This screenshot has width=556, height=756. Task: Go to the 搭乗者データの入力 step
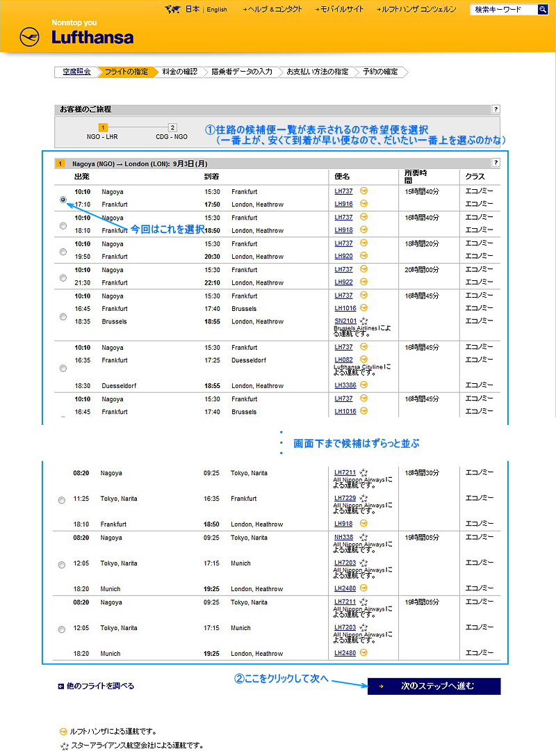click(x=242, y=72)
